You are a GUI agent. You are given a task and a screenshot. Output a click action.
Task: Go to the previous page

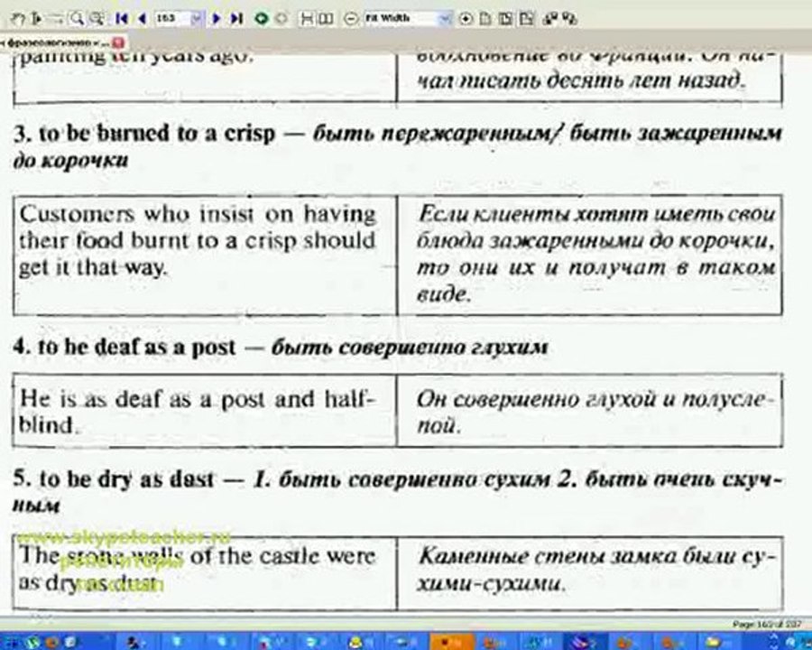click(142, 19)
